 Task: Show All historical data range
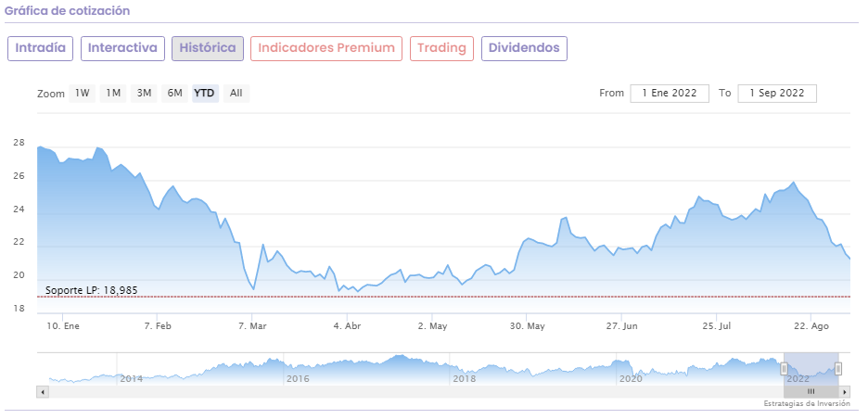(236, 93)
